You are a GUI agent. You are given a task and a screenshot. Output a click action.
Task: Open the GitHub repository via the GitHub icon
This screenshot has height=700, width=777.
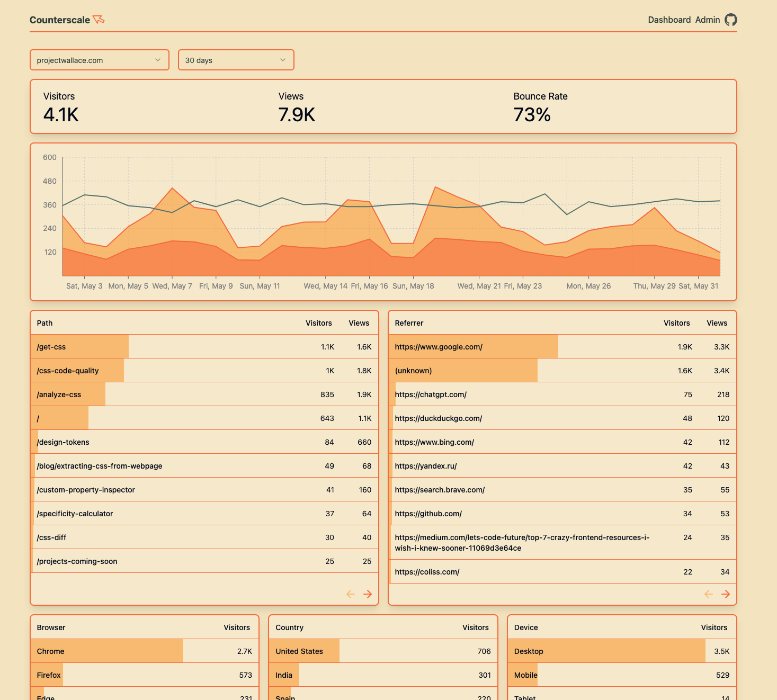(731, 20)
